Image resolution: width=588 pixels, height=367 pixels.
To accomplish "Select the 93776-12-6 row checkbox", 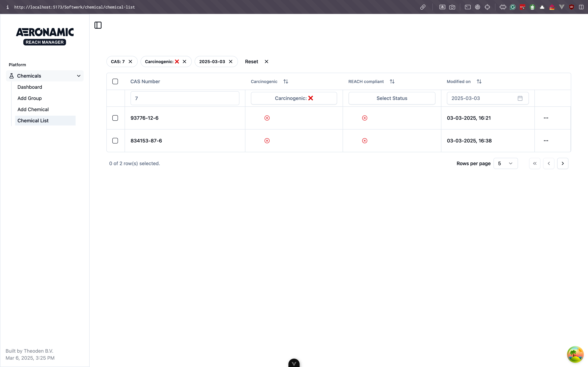I will pyautogui.click(x=115, y=118).
